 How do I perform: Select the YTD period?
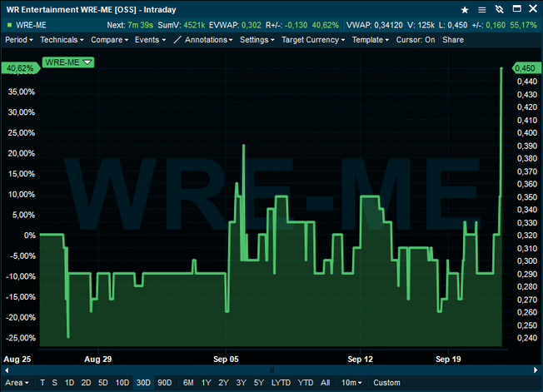coord(306,383)
